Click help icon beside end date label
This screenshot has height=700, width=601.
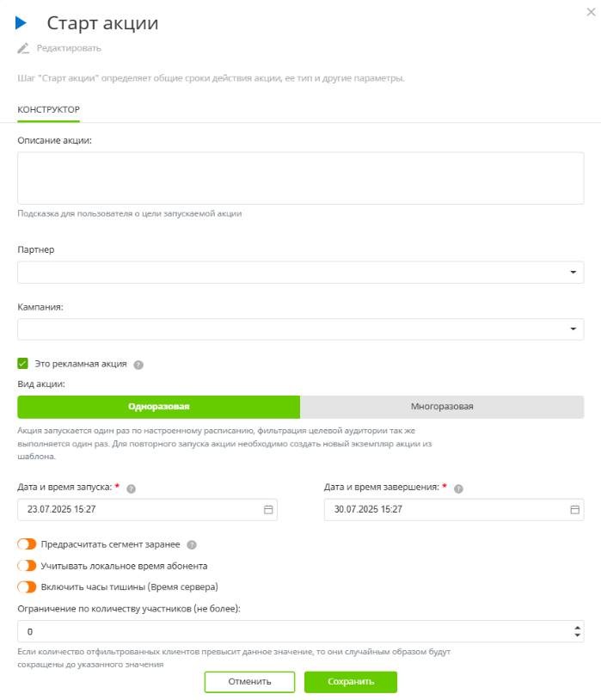(458, 488)
